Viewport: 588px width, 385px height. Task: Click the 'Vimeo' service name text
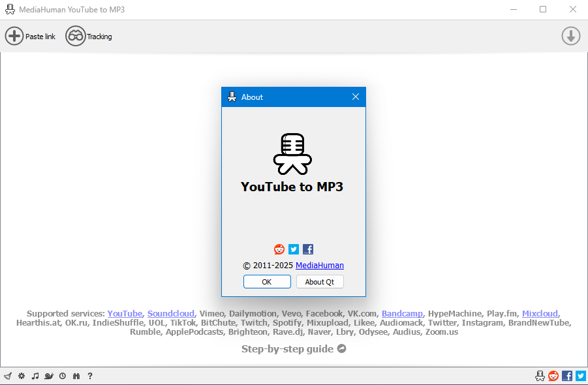(212, 313)
